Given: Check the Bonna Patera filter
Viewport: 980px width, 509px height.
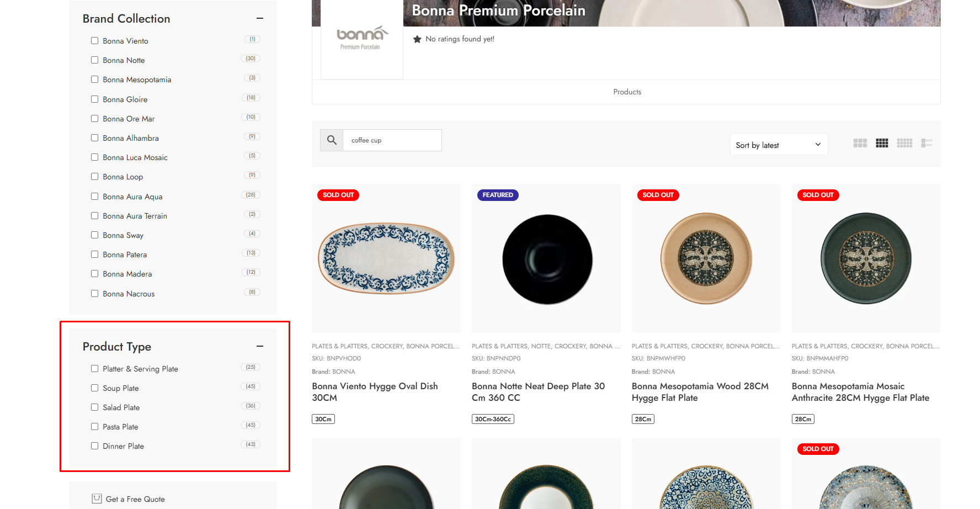Looking at the screenshot, I should point(94,254).
